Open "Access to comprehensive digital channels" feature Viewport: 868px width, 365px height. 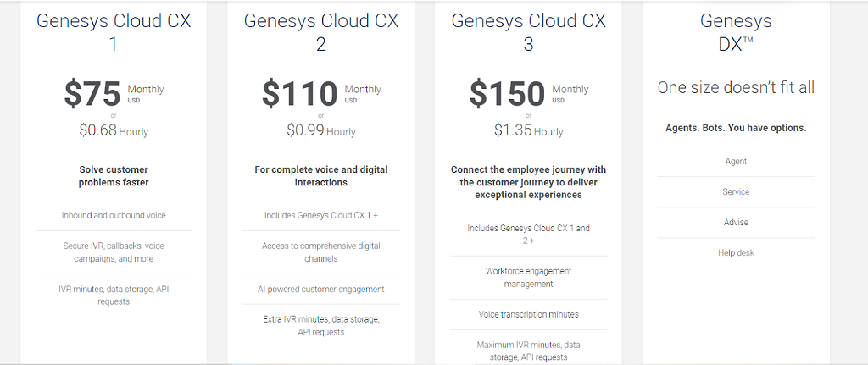click(x=321, y=252)
